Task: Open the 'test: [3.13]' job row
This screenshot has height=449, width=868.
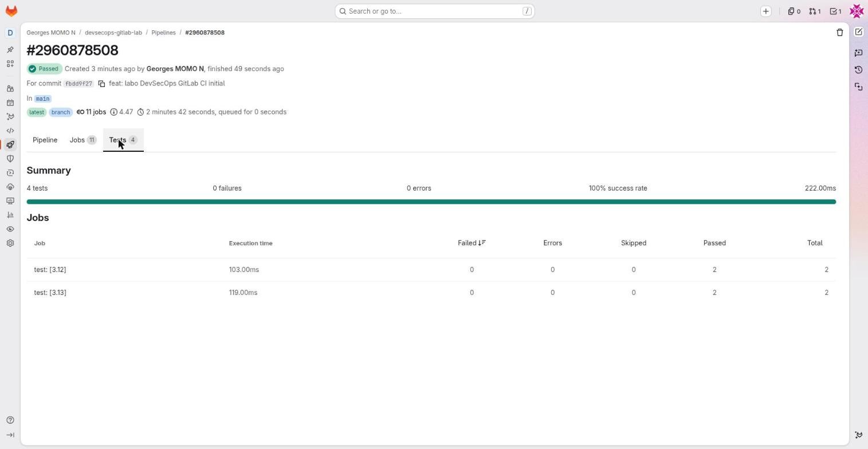Action: tap(431, 293)
